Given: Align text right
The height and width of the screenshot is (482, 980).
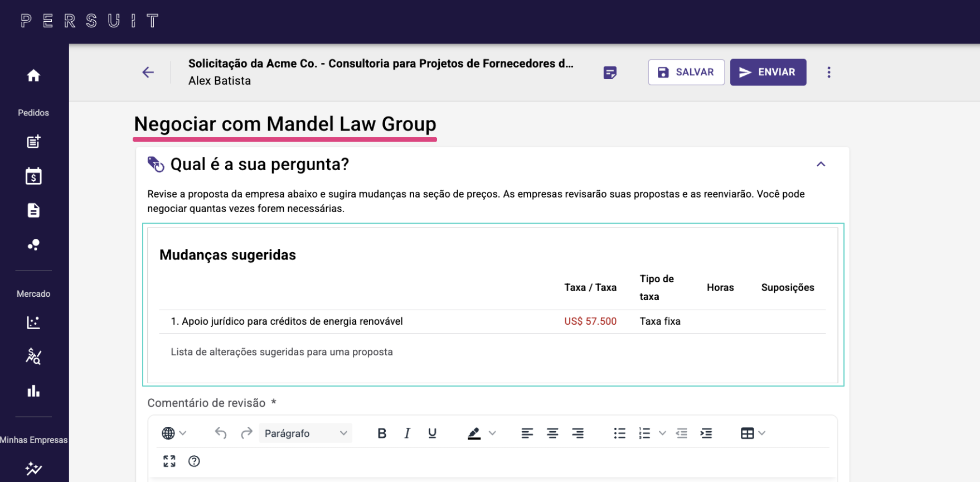Looking at the screenshot, I should 578,433.
